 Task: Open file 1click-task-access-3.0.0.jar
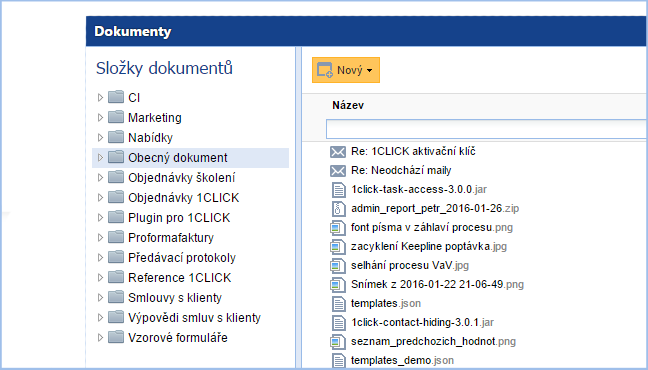click(x=419, y=189)
